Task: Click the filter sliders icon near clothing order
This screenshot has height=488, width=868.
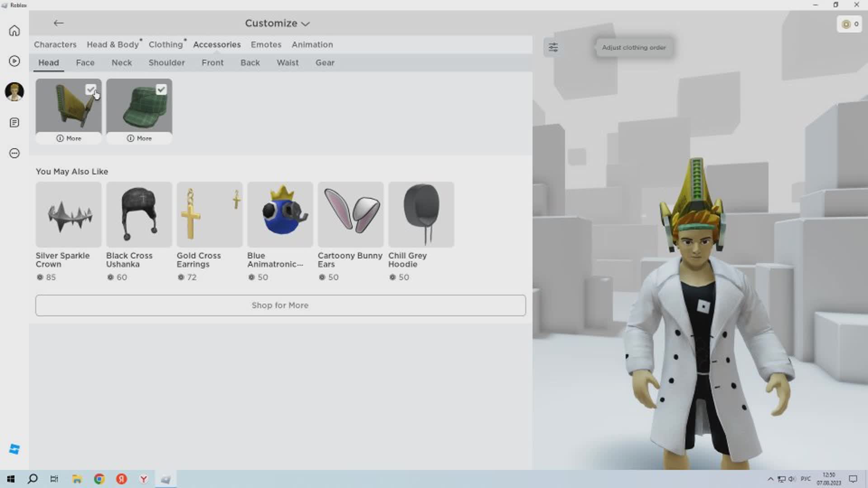Action: (x=553, y=47)
